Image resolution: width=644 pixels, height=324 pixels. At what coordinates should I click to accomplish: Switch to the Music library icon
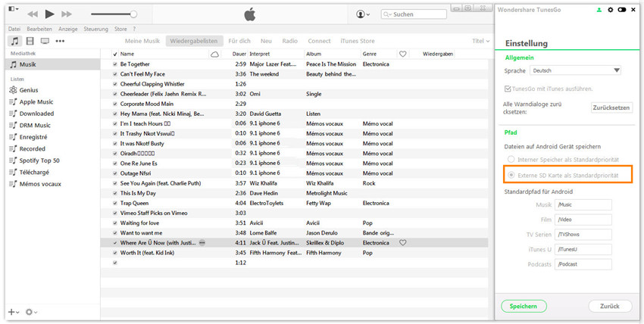15,41
